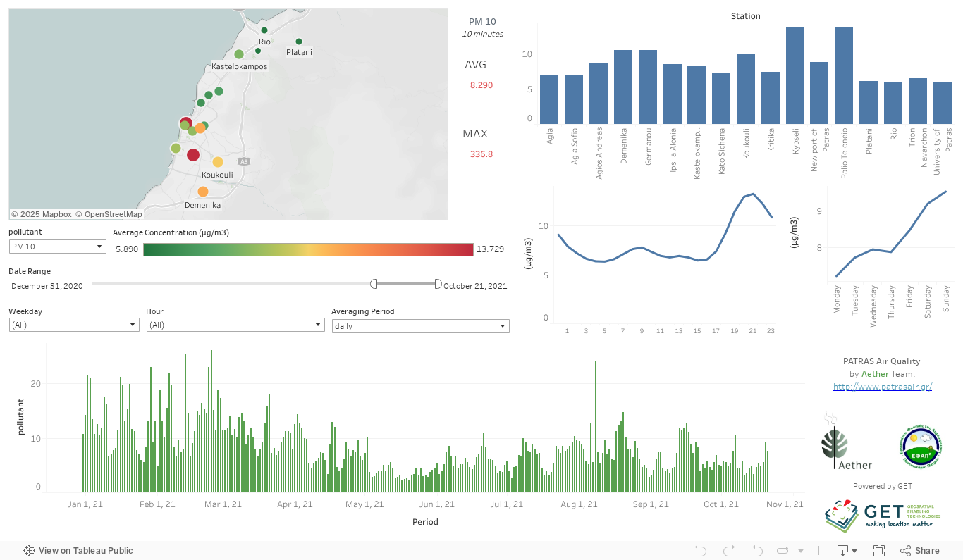This screenshot has width=963, height=560.
Task: Click the Platani station marker on map
Action: click(x=299, y=42)
